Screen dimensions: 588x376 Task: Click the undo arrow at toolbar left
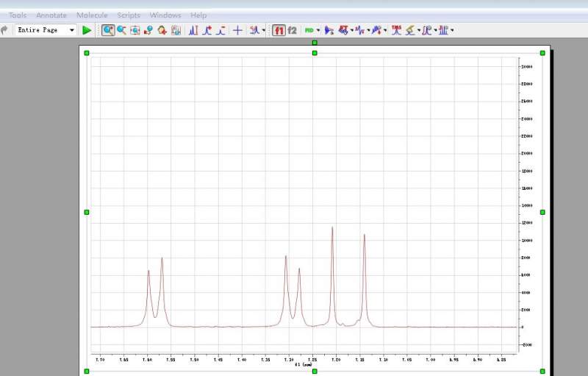(5, 30)
